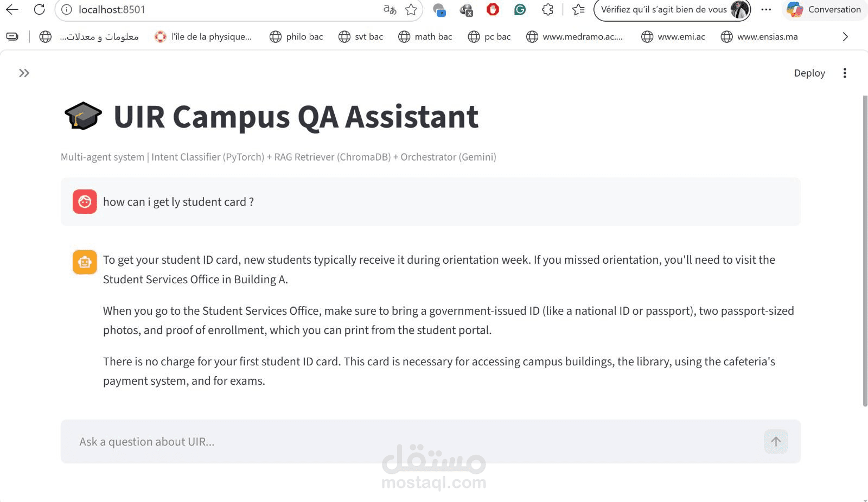Open browser settings ellipsis menu
This screenshot has width=868, height=502.
point(766,9)
